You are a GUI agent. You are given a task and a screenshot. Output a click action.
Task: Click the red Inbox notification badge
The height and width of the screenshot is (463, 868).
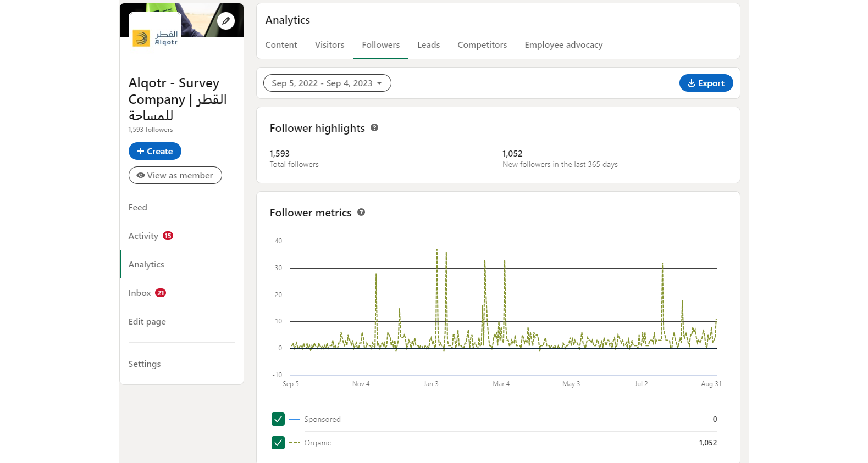(x=161, y=293)
